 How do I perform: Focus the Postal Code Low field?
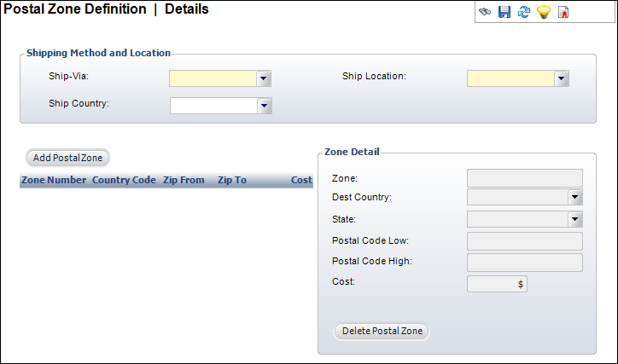(524, 241)
